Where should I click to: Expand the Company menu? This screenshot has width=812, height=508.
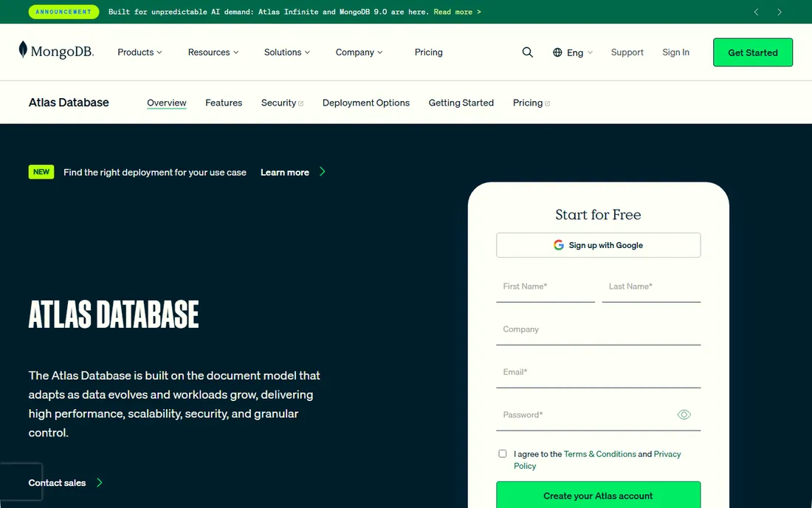359,52
